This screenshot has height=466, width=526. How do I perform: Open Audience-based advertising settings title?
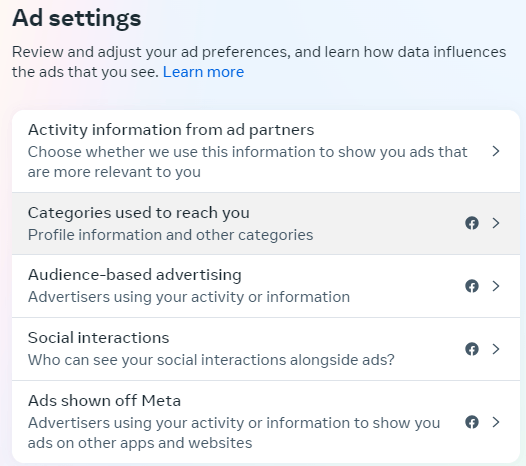[135, 275]
